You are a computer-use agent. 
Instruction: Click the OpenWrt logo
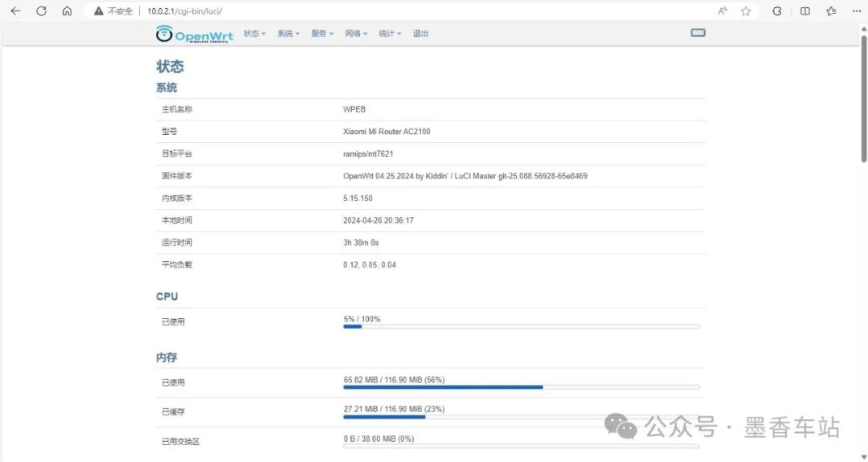point(194,34)
